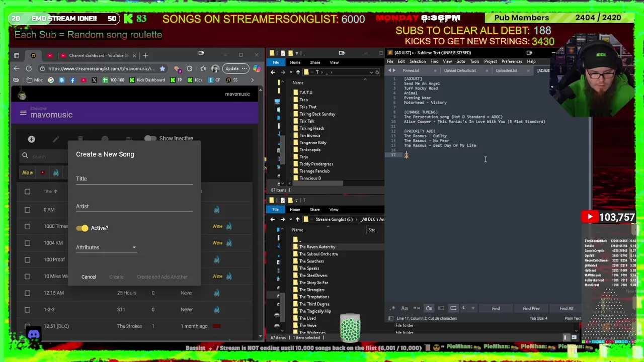Click Cancel in Create a New Song
Screen dimensions: 644x362
(x=89, y=277)
